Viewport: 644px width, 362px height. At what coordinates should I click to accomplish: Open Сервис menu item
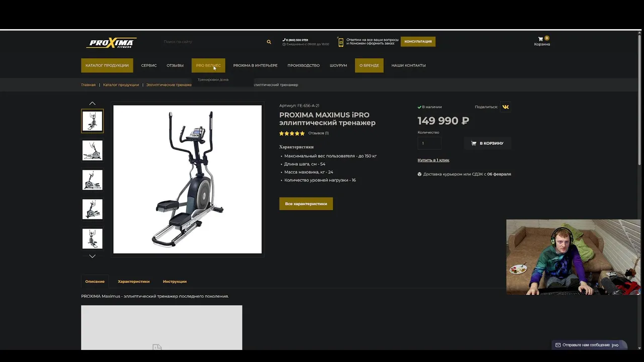[x=149, y=65]
